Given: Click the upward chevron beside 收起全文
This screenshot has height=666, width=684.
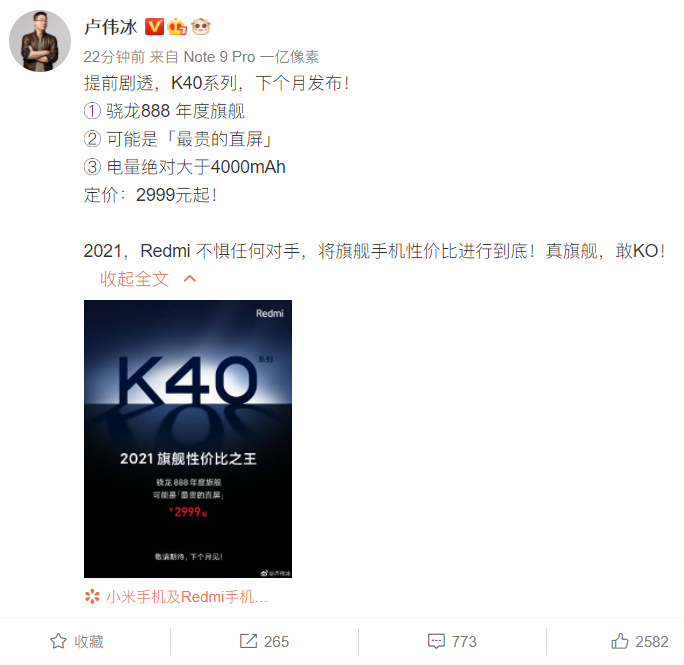Looking at the screenshot, I should pos(190,279).
